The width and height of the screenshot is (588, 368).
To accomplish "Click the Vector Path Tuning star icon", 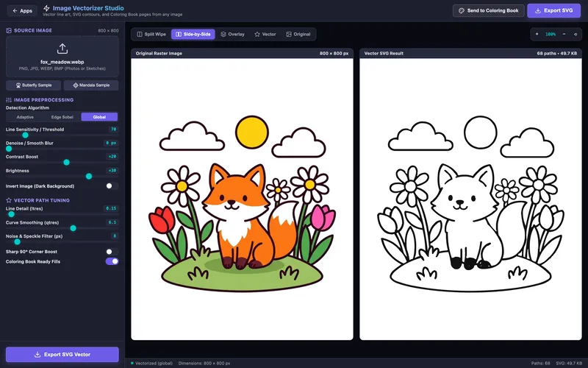I will 9,200.
